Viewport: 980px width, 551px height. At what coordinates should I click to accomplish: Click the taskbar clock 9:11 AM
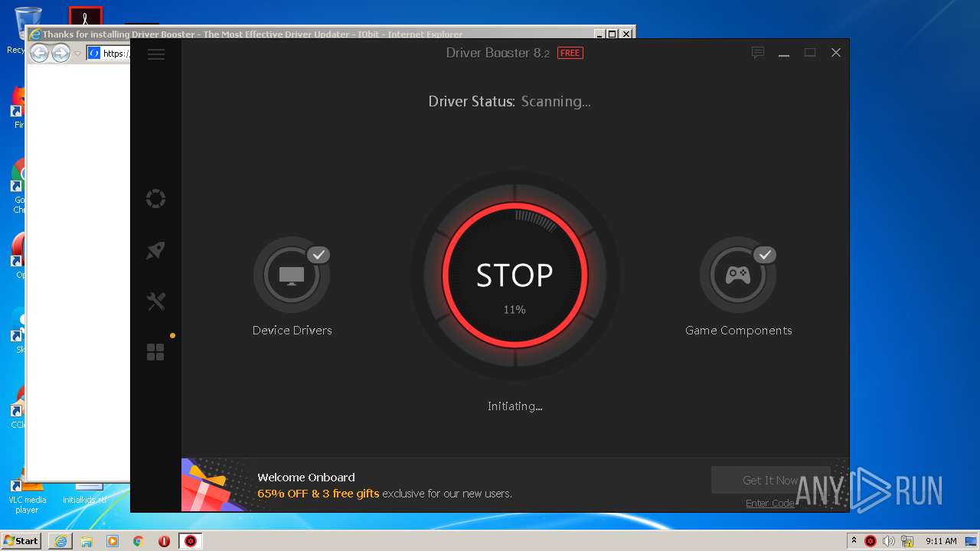click(941, 541)
